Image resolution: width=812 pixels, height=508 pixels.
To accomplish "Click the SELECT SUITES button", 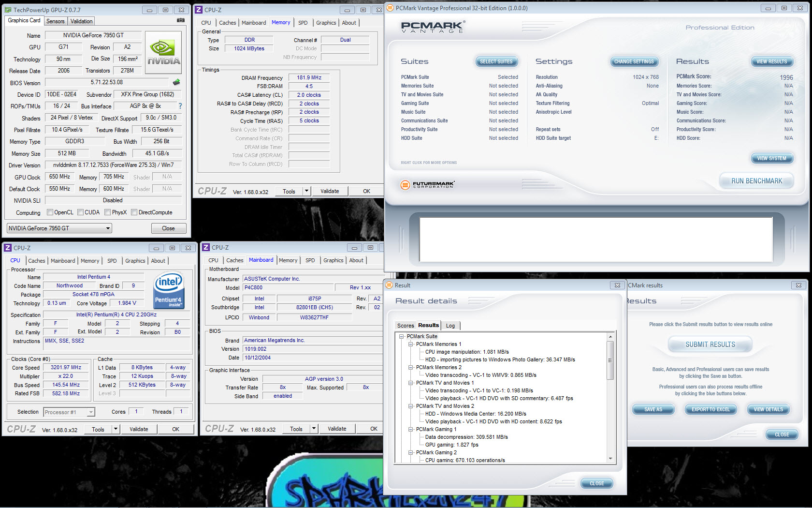I will coord(496,61).
